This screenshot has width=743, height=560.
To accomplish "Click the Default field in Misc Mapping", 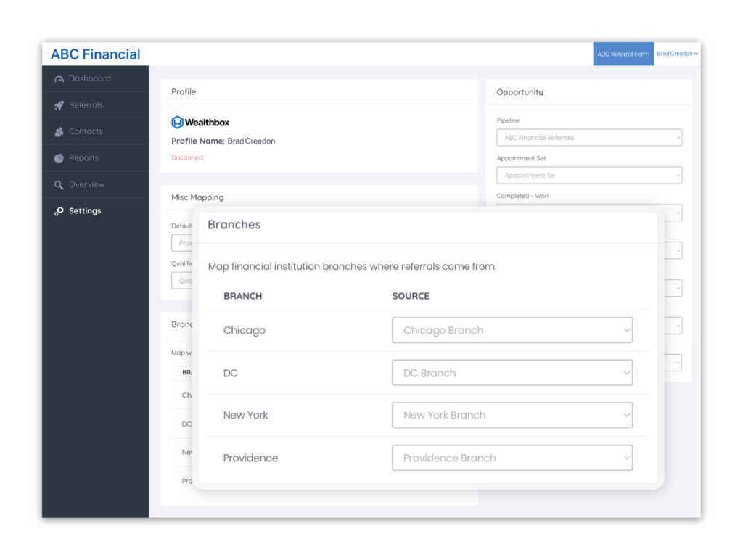I will click(x=183, y=242).
